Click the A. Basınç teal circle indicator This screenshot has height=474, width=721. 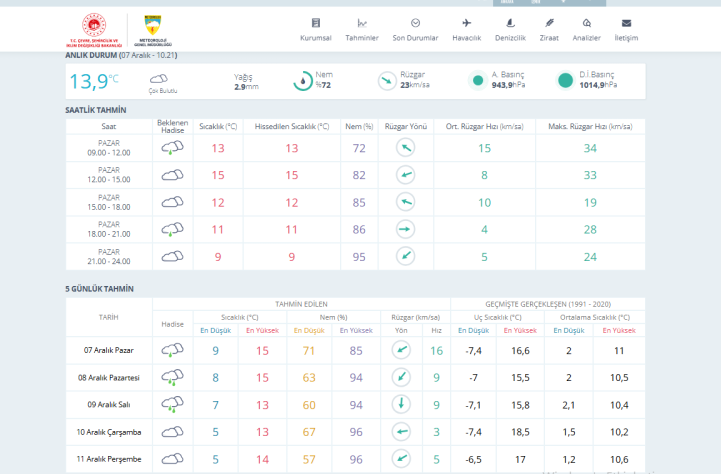478,81
